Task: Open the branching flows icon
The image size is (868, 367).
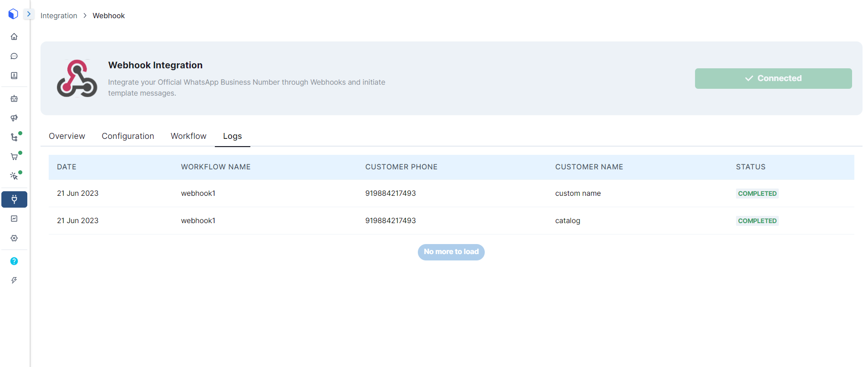Action: pyautogui.click(x=14, y=138)
